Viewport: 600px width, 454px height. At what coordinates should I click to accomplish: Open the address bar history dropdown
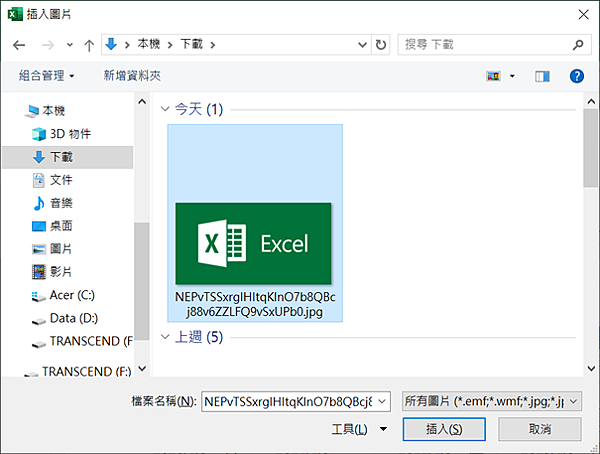tap(362, 45)
